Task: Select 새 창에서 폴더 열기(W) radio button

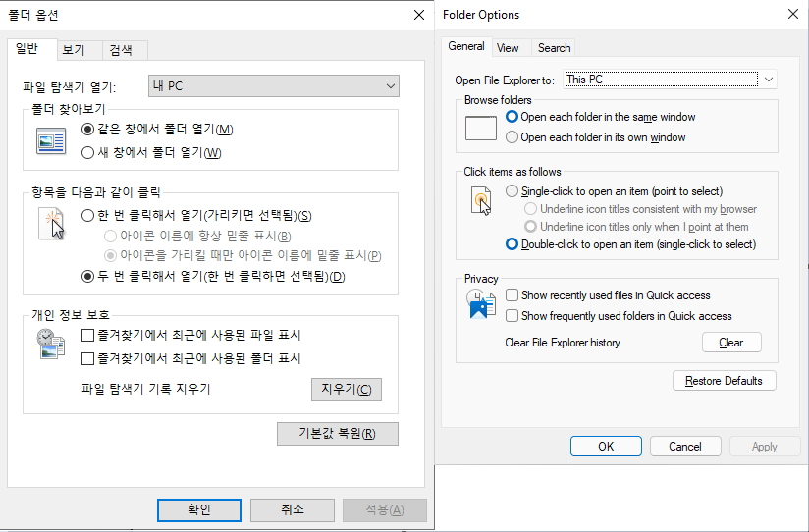Action: (87, 153)
